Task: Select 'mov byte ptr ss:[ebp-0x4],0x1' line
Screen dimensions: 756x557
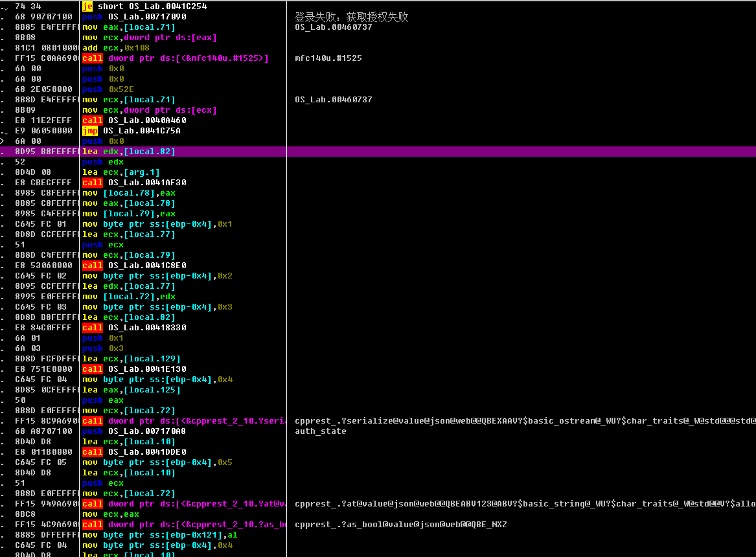Action: tap(157, 224)
